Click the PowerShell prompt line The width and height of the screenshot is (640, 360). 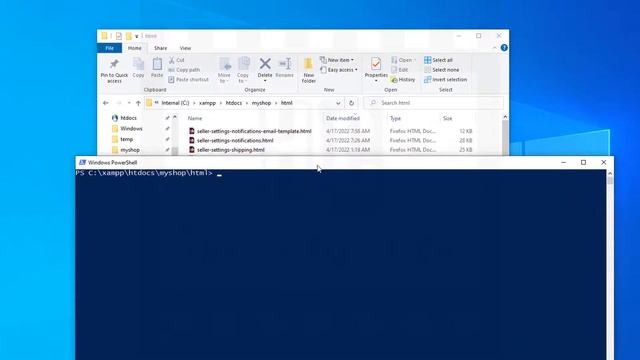(149, 173)
